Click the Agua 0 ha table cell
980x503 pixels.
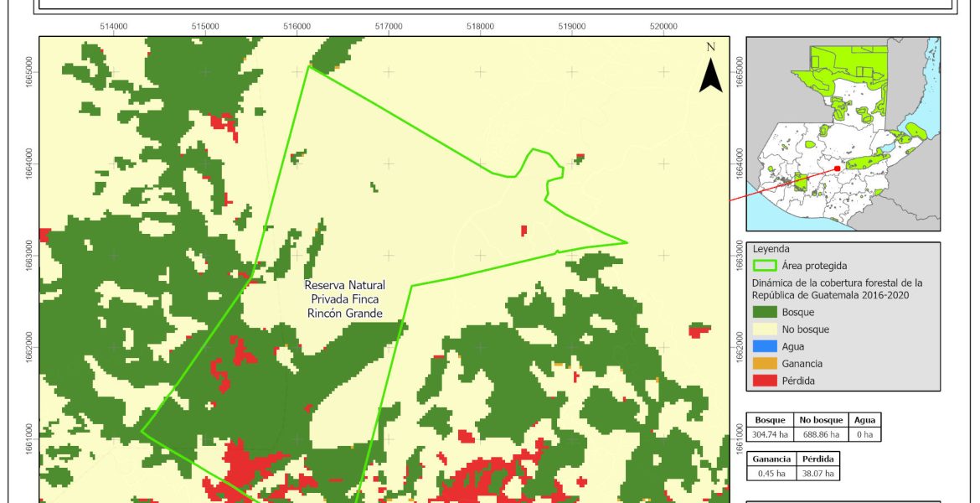(x=864, y=434)
